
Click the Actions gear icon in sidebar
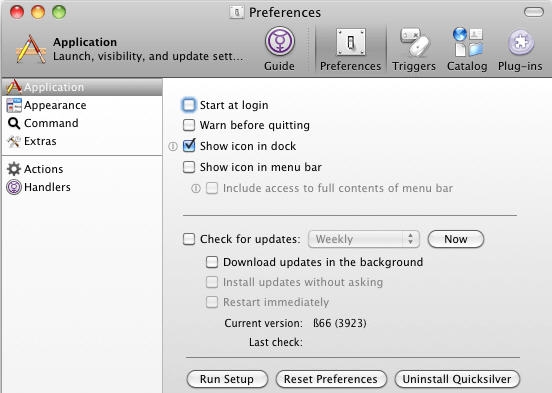[14, 169]
